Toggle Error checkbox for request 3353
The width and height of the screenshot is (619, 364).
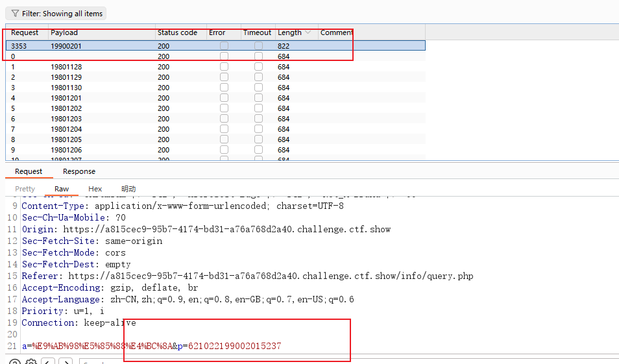point(225,46)
